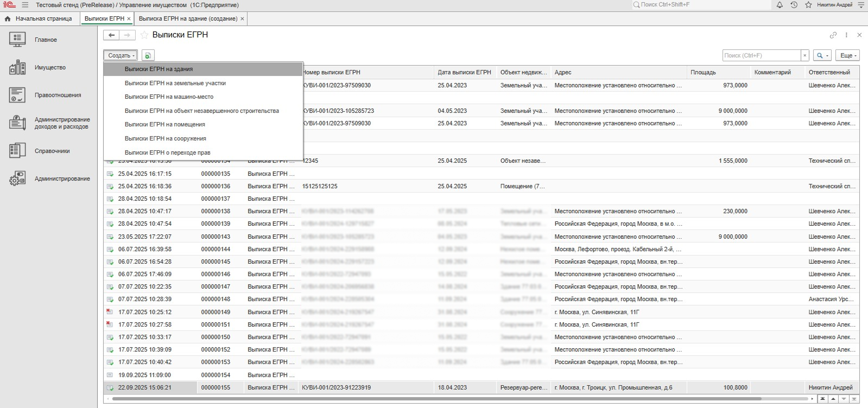This screenshot has width=868, height=408.
Task: Choose Выписки ЕГРН о переходе прав
Action: click(167, 152)
